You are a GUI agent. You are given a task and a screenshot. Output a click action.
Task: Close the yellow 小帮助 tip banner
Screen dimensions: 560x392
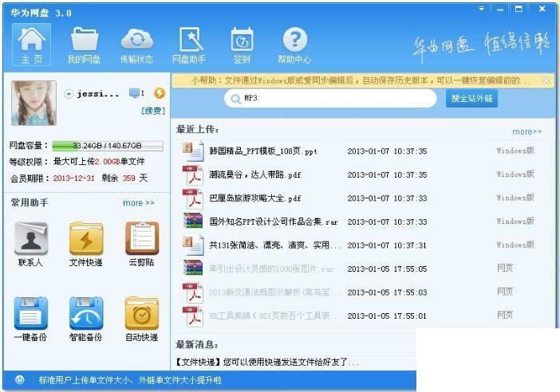546,80
